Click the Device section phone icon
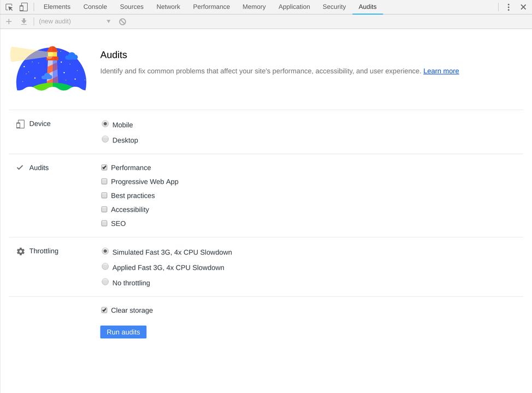 click(x=20, y=124)
